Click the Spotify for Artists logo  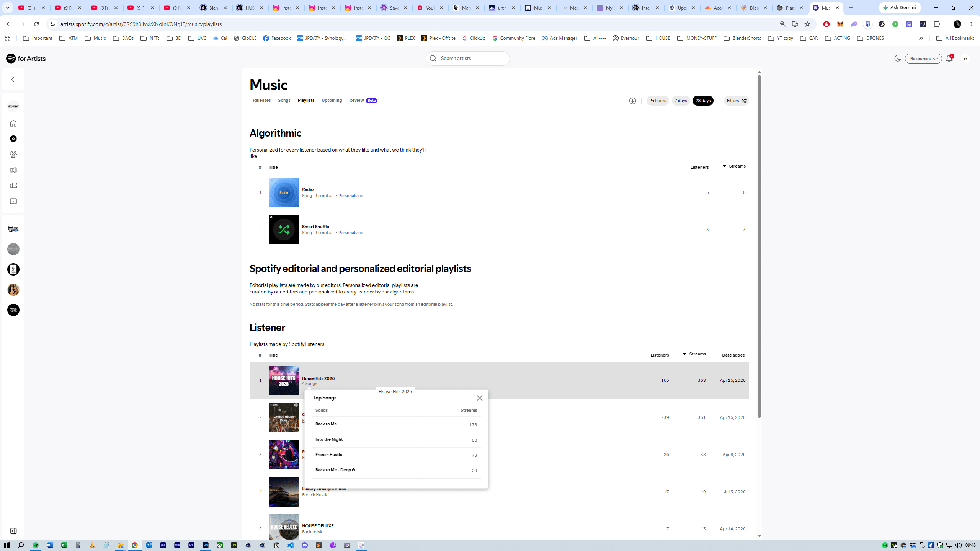coord(26,59)
